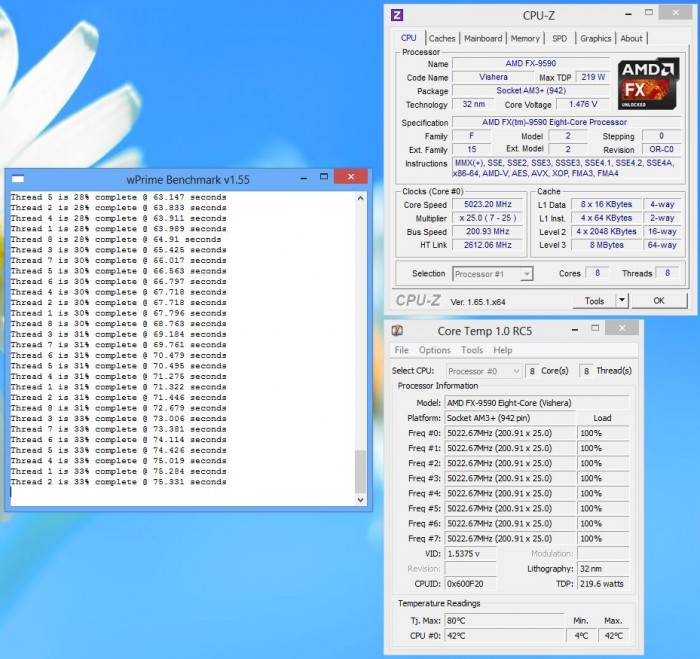Open the File menu in Core Temp
This screenshot has width=700, height=659.
coord(401,351)
